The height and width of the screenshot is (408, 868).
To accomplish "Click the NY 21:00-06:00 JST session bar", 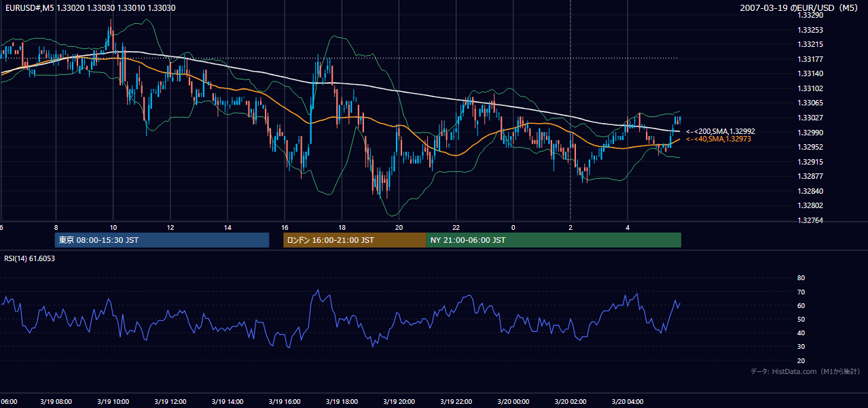I will tap(554, 240).
